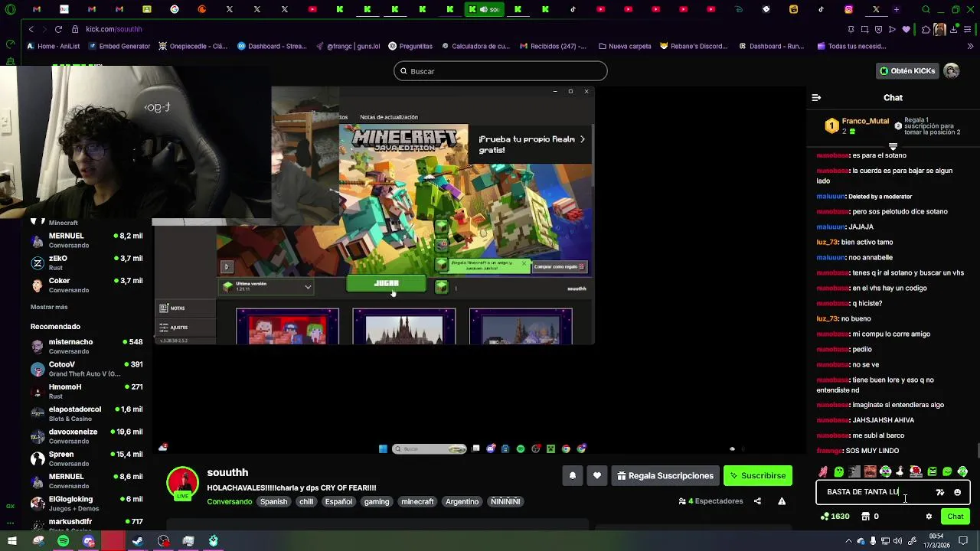Open misternacho recommended channel

(86, 346)
